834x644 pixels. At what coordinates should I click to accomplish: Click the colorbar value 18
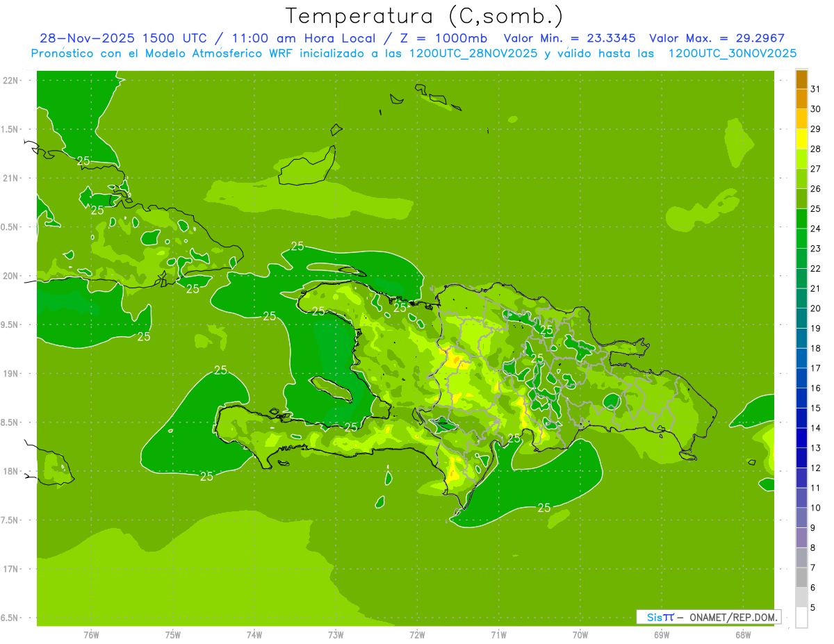(x=815, y=349)
